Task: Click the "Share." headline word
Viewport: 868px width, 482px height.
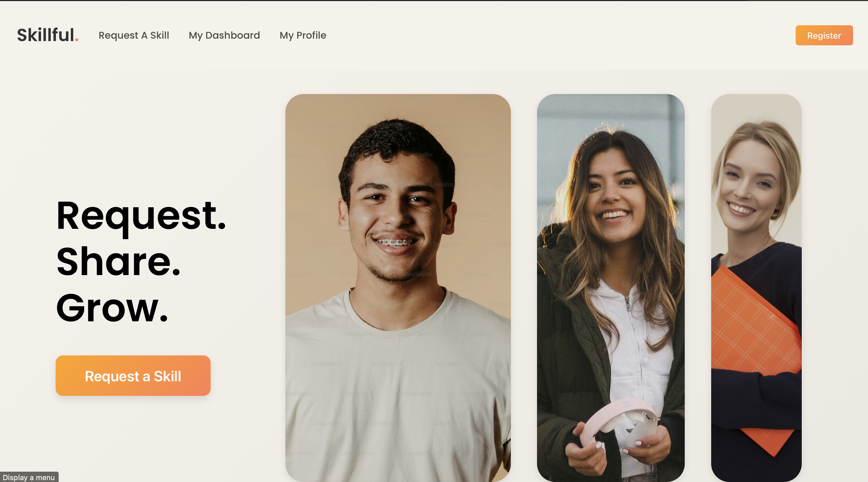Action: click(x=118, y=261)
